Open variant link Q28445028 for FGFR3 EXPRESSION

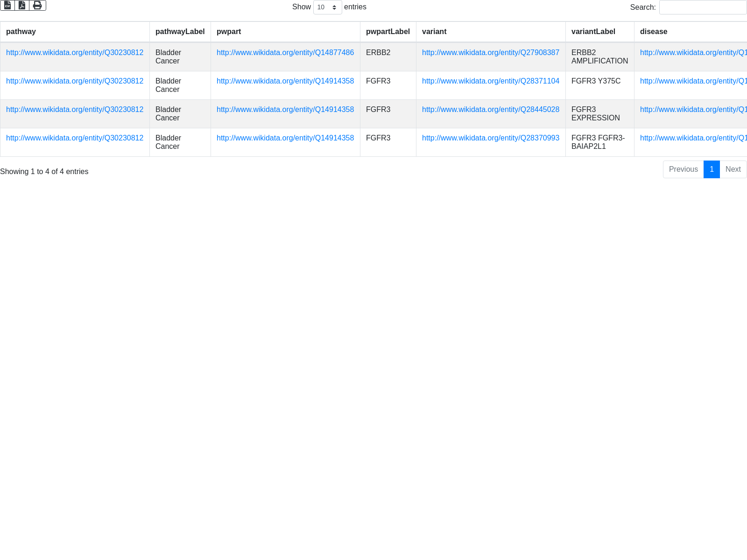coord(490,110)
